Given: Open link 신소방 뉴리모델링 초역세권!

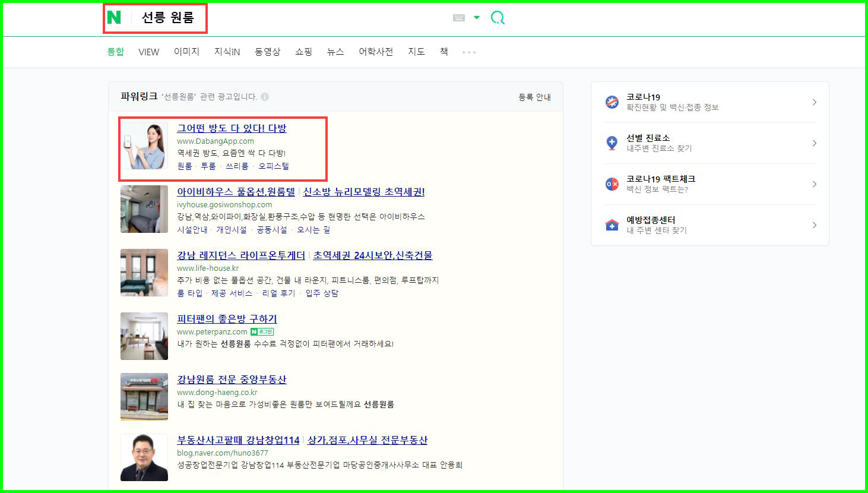Looking at the screenshot, I should 364,192.
